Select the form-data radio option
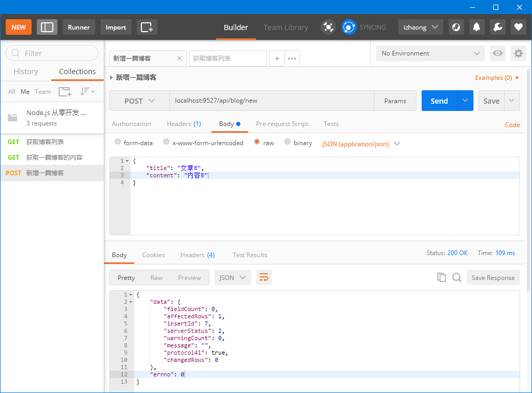The image size is (532, 393). tap(118, 142)
